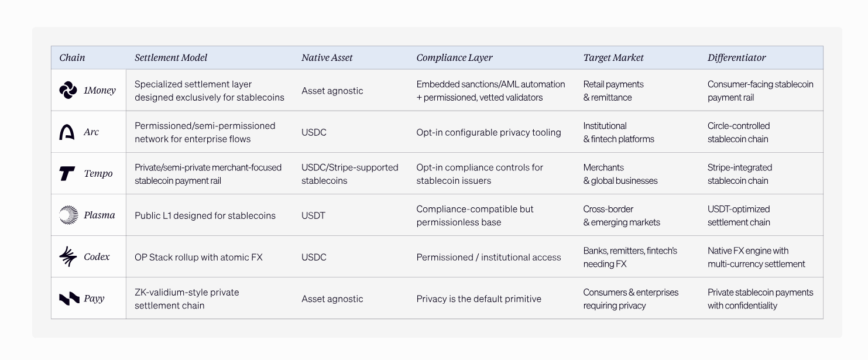Click "Privacy is the default primitive" cell

(479, 299)
